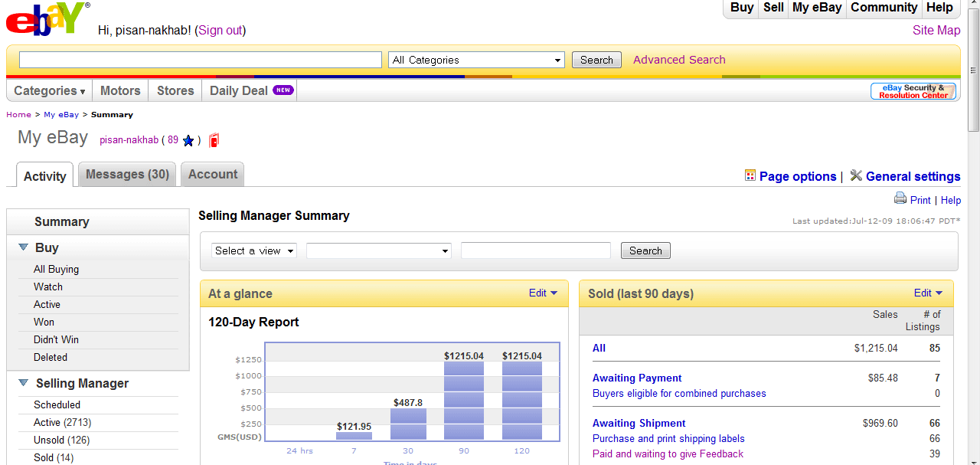The width and height of the screenshot is (980, 465).
Task: Open Won in the sidebar
Action: (44, 323)
